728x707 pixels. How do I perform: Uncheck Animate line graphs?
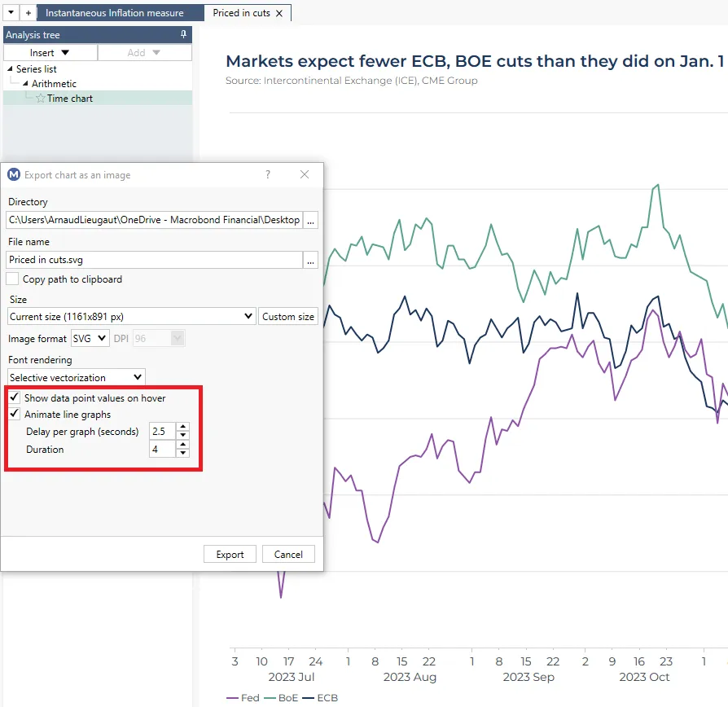pyautogui.click(x=15, y=414)
